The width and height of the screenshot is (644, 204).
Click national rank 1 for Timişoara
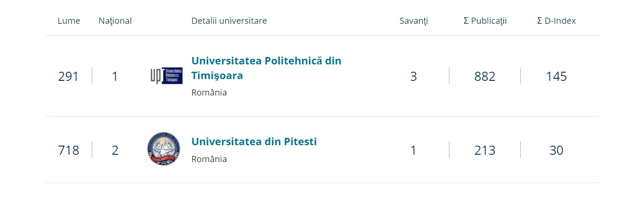[x=115, y=76]
